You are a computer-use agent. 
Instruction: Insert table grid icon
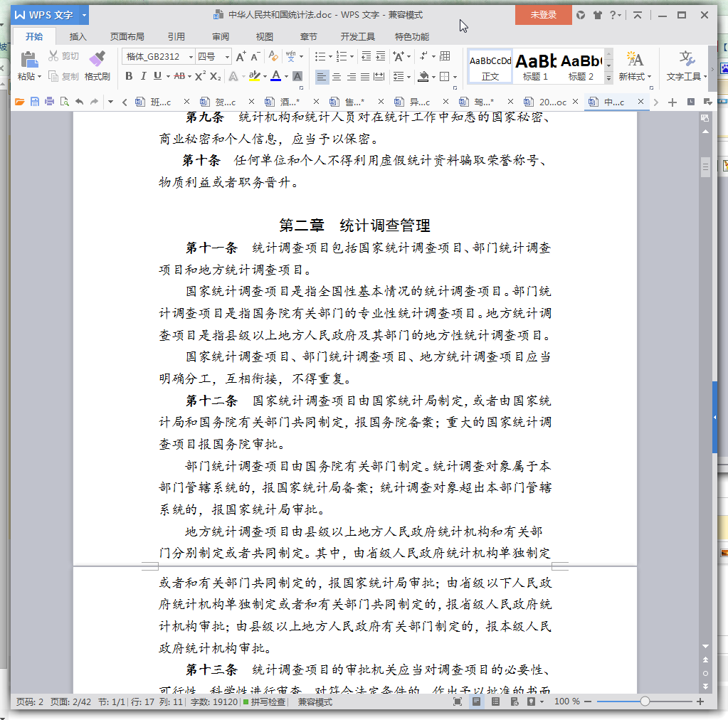pyautogui.click(x=445, y=56)
